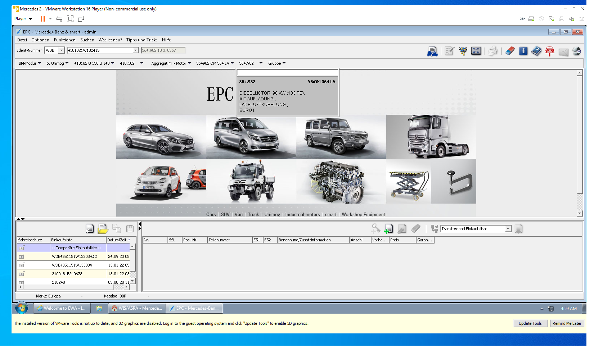Sort by the Teilenummer column header

230,240
